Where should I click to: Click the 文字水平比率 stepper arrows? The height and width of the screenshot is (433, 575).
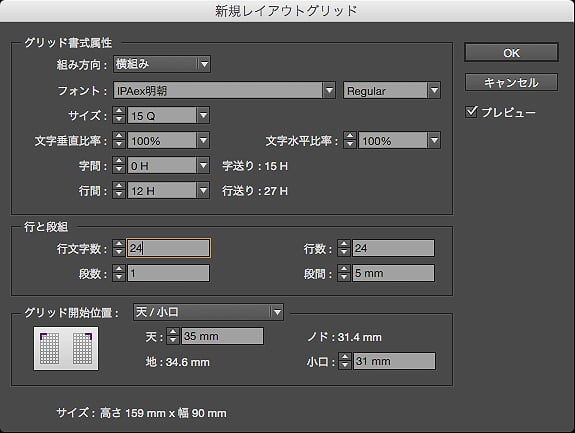[x=350, y=140]
